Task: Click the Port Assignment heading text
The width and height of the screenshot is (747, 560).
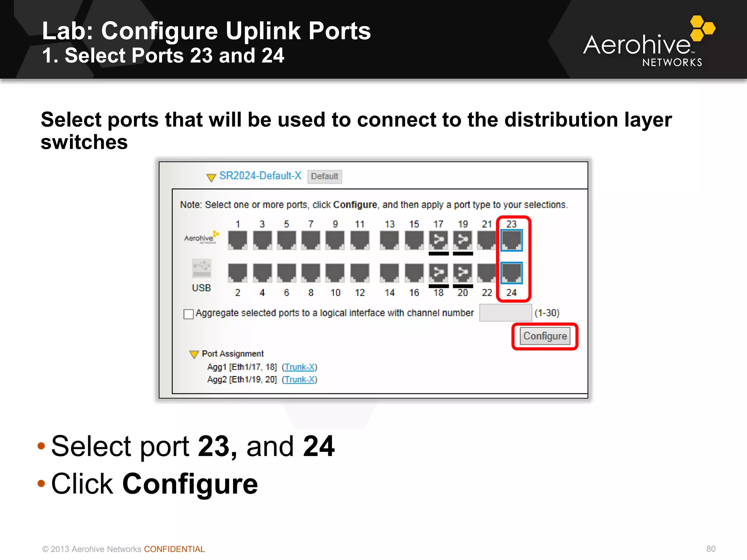Action: click(x=233, y=354)
